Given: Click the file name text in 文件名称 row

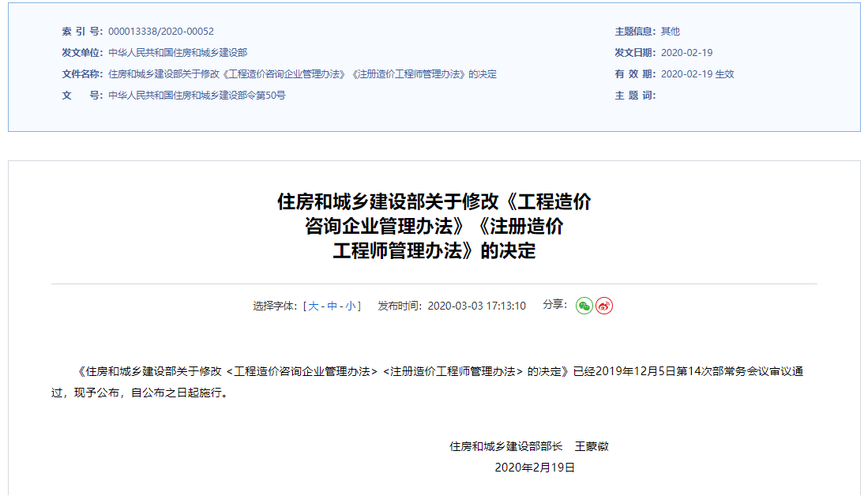Looking at the screenshot, I should click(x=302, y=74).
